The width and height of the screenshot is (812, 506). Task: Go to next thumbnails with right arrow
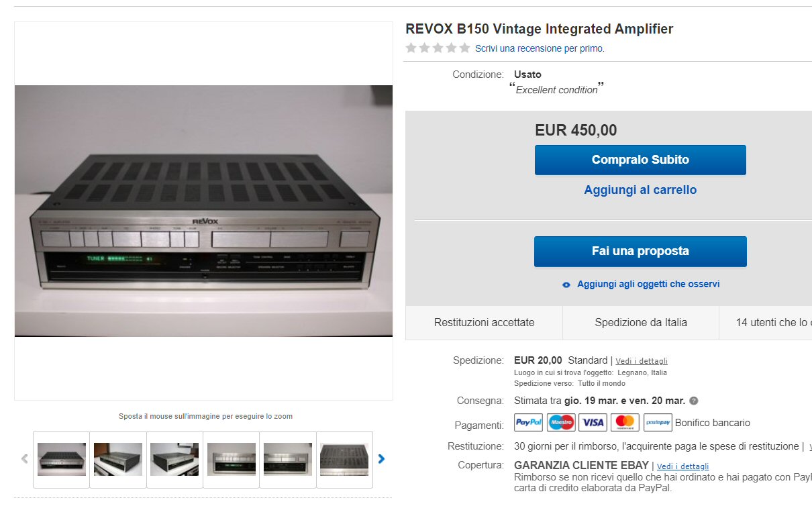381,459
